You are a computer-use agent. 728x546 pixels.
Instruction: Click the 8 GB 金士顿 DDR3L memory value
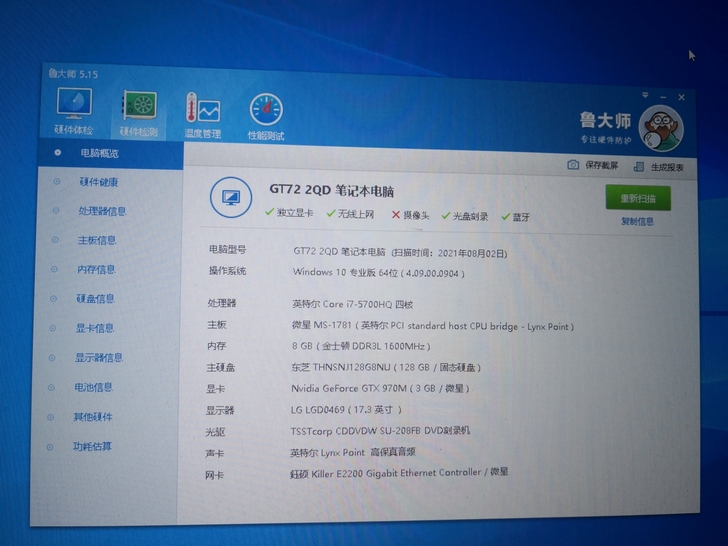[x=361, y=346]
